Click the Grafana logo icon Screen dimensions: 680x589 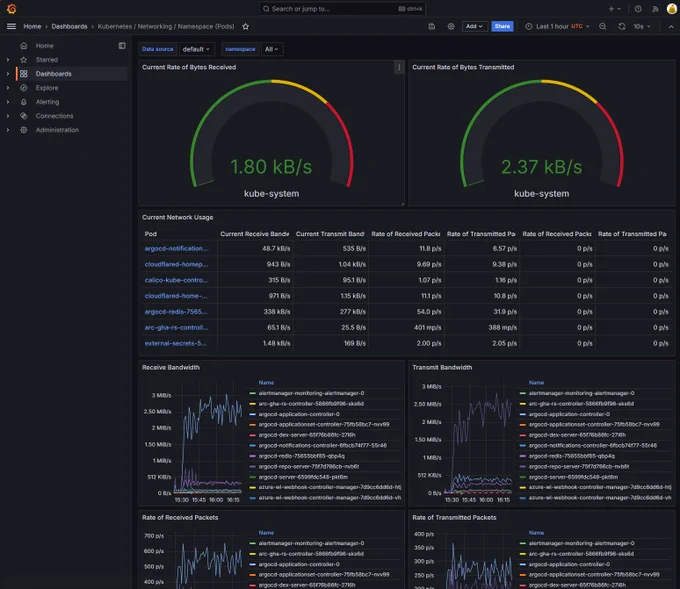pyautogui.click(x=12, y=9)
